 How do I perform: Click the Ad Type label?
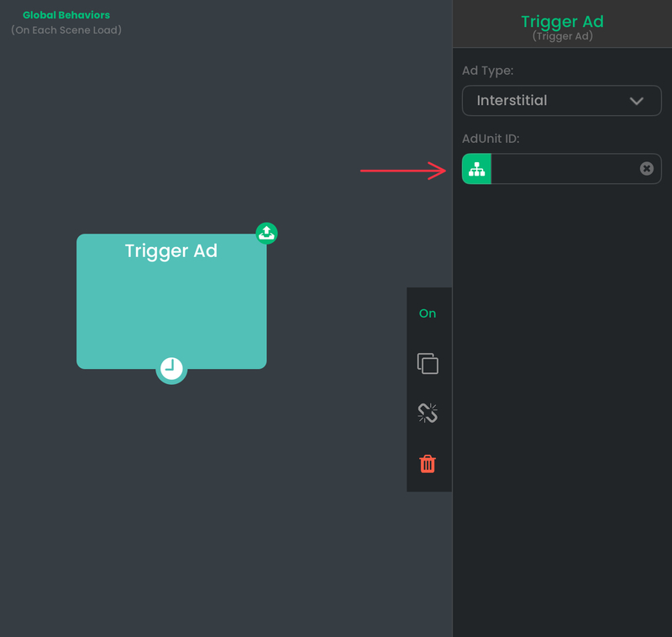[488, 71]
